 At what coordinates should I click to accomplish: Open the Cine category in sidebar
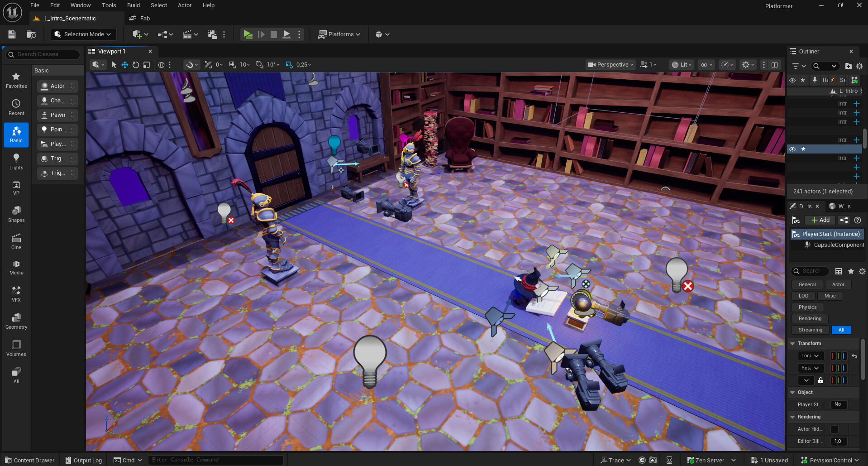pos(16,241)
